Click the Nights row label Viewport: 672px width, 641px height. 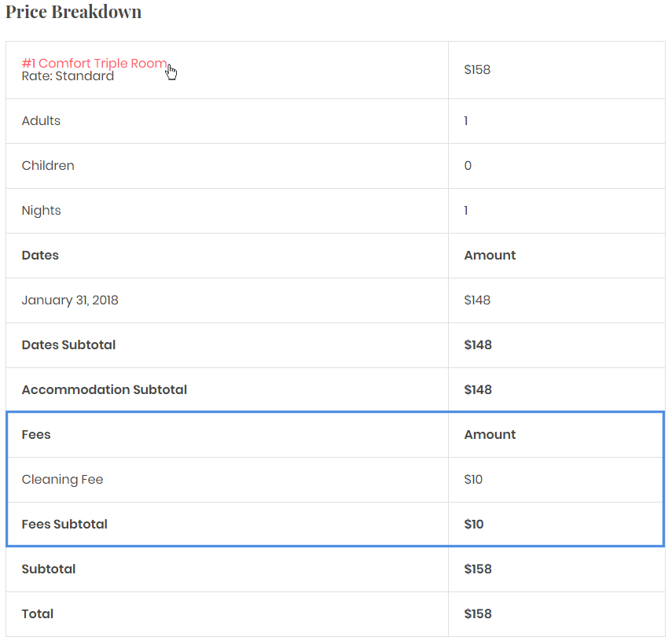(x=41, y=211)
